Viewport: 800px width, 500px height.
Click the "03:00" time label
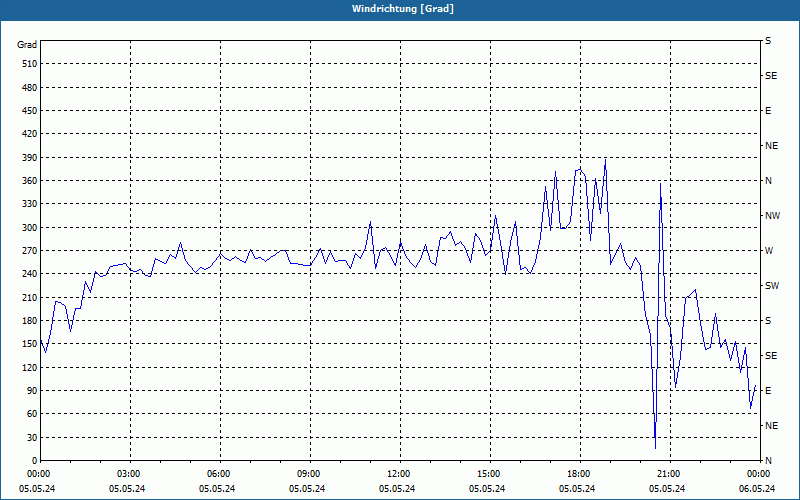pyautogui.click(x=131, y=474)
